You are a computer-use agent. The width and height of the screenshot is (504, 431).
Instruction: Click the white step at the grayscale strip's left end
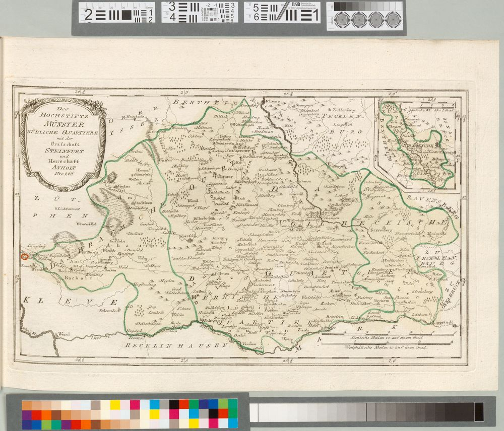pyautogui.click(x=254, y=412)
